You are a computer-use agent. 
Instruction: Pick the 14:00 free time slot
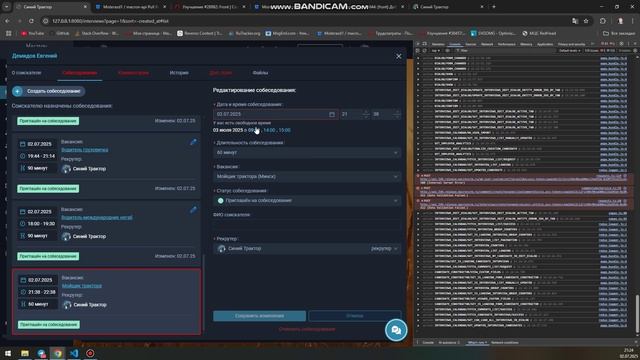click(x=269, y=130)
